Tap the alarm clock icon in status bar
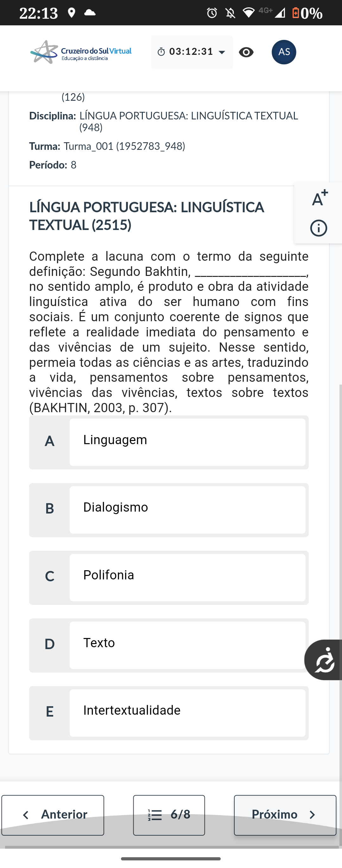 (x=212, y=13)
